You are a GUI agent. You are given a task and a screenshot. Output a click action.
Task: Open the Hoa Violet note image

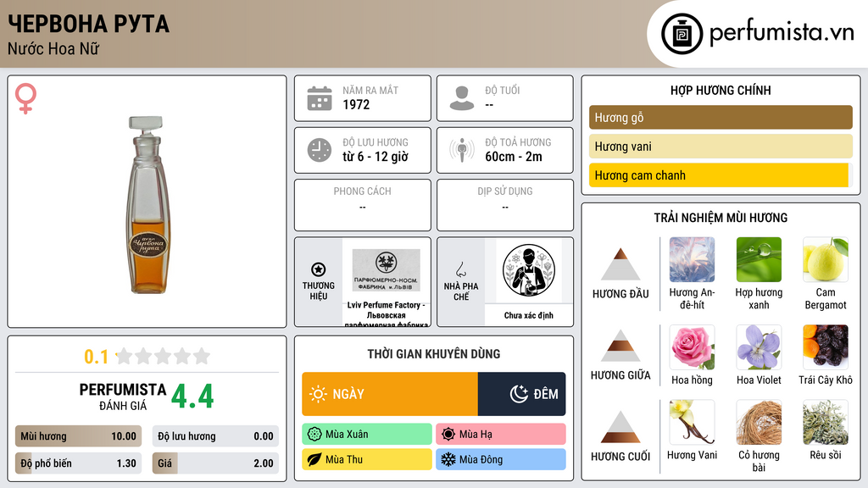coord(759,347)
